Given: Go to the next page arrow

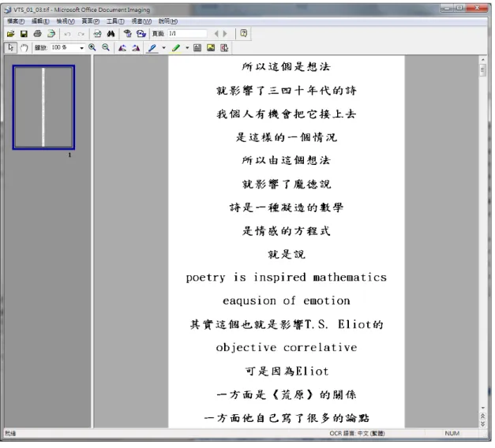Looking at the screenshot, I should 225,34.
